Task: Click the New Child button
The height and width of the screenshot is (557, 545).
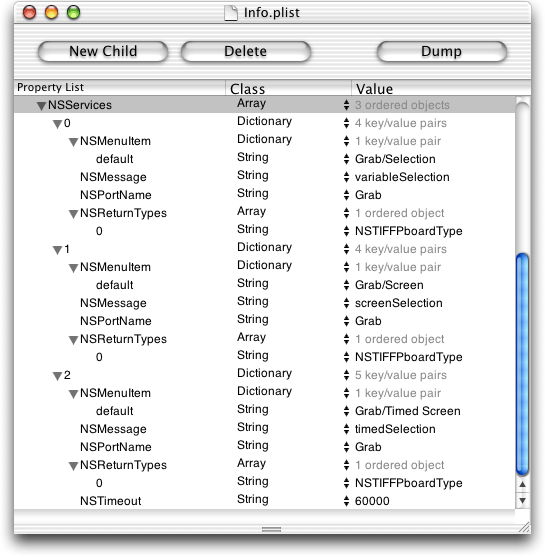Action: 103,52
